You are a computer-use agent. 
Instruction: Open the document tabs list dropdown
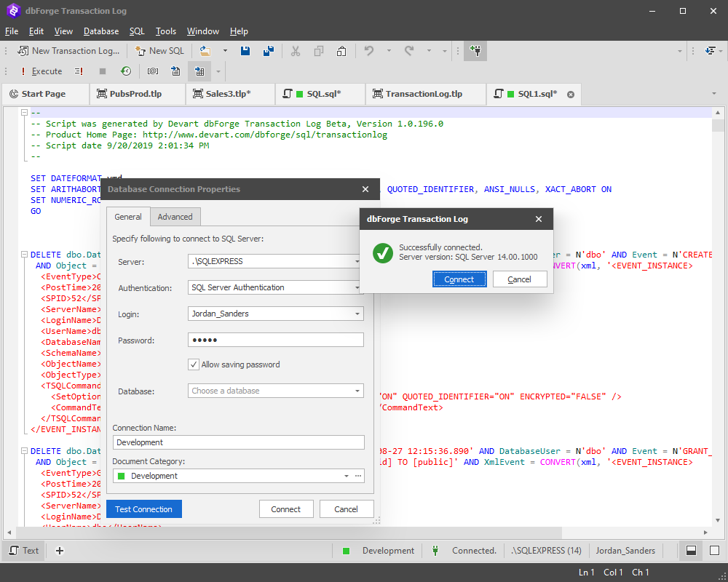(x=714, y=94)
